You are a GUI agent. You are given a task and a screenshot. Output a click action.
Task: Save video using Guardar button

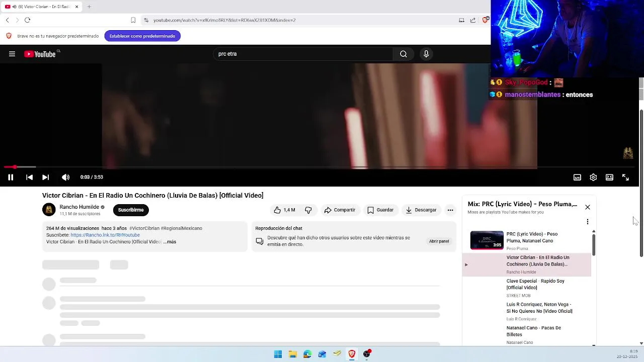[x=380, y=210]
